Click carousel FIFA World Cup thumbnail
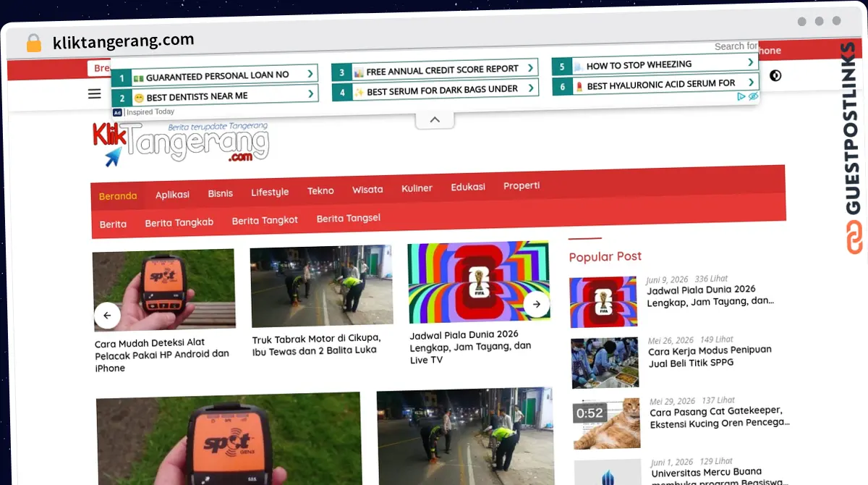The width and height of the screenshot is (868, 485). (479, 282)
